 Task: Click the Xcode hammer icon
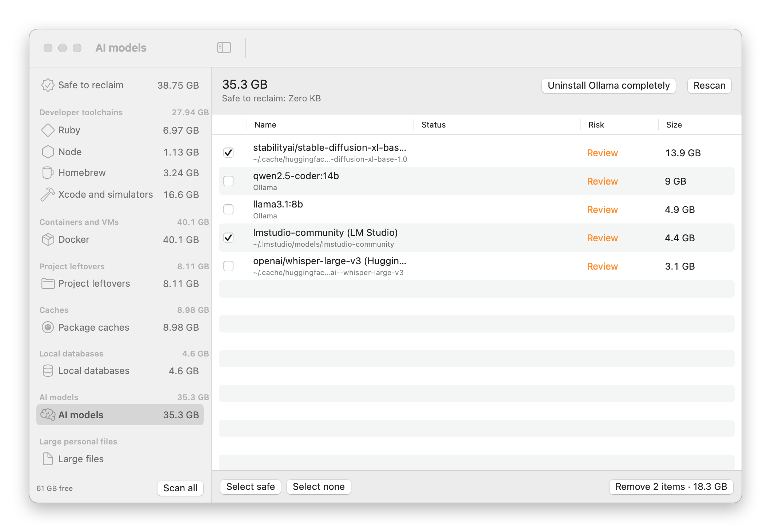[x=48, y=194]
